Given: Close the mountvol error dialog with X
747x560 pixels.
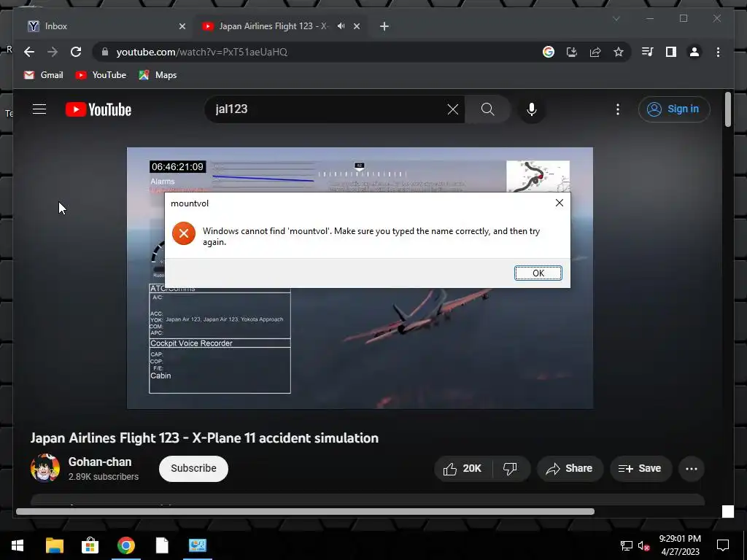Looking at the screenshot, I should click(560, 203).
